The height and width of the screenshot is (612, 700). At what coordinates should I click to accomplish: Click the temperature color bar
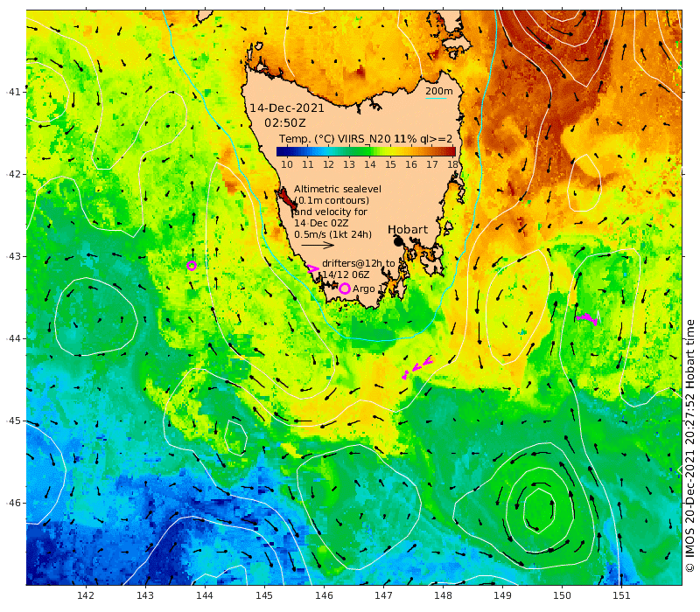pyautogui.click(x=366, y=151)
